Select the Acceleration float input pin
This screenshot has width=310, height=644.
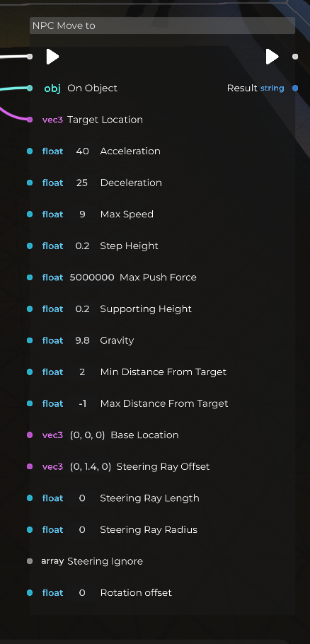pos(30,151)
